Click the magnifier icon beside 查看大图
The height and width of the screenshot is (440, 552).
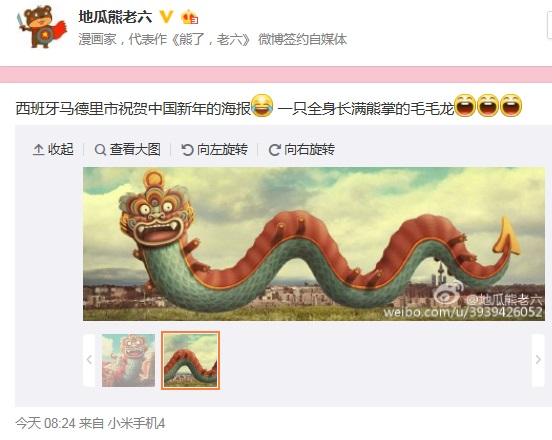[100, 150]
